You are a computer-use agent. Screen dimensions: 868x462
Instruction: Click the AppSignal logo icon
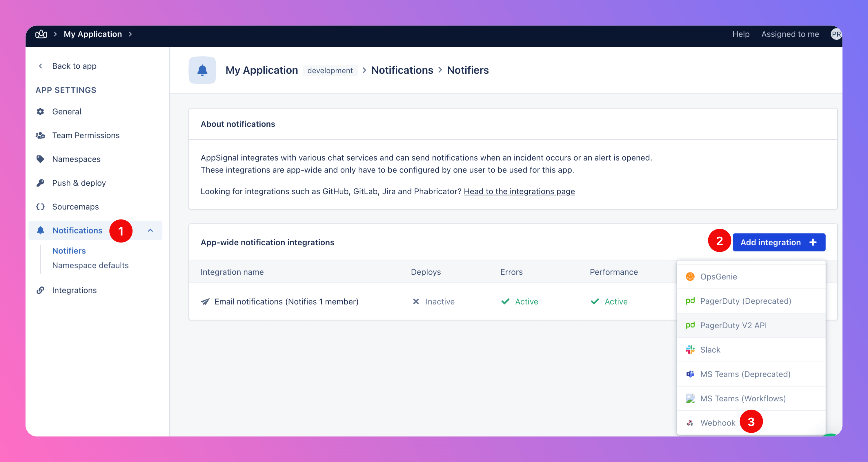click(41, 34)
